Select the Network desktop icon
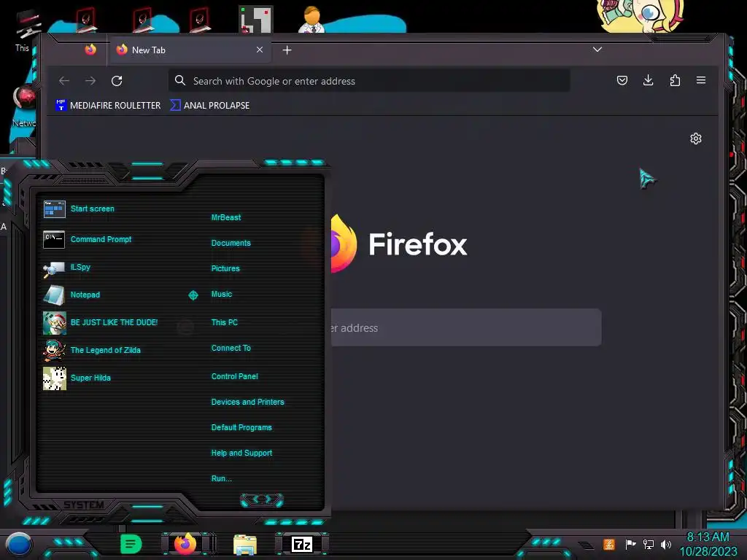Image resolution: width=747 pixels, height=560 pixels. point(24,106)
